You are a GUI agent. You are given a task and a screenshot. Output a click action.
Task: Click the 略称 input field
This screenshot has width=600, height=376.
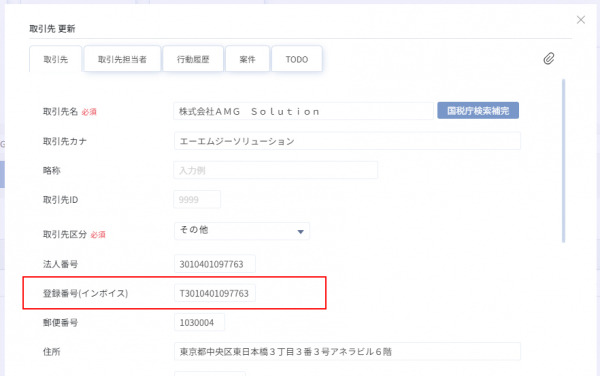(x=276, y=170)
